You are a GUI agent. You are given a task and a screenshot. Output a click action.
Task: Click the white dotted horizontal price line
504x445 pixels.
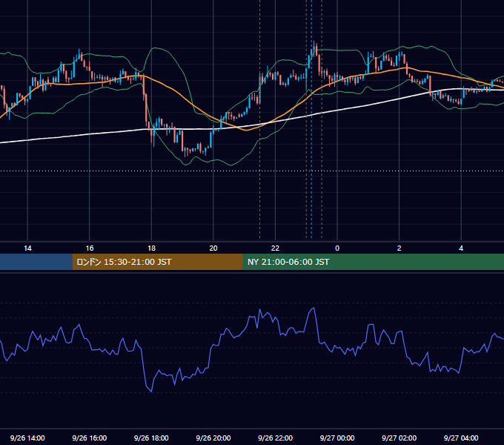tap(252, 171)
